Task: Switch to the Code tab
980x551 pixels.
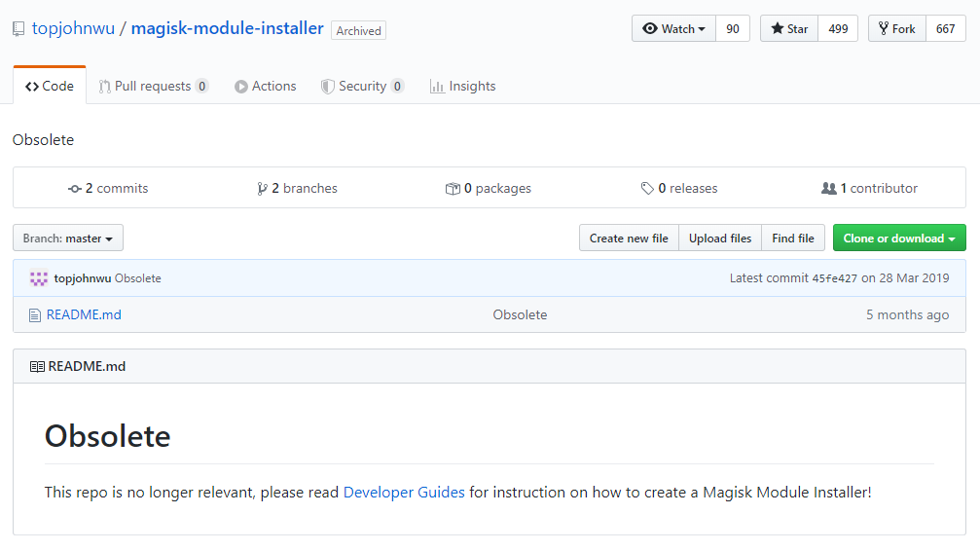Action: tap(50, 86)
